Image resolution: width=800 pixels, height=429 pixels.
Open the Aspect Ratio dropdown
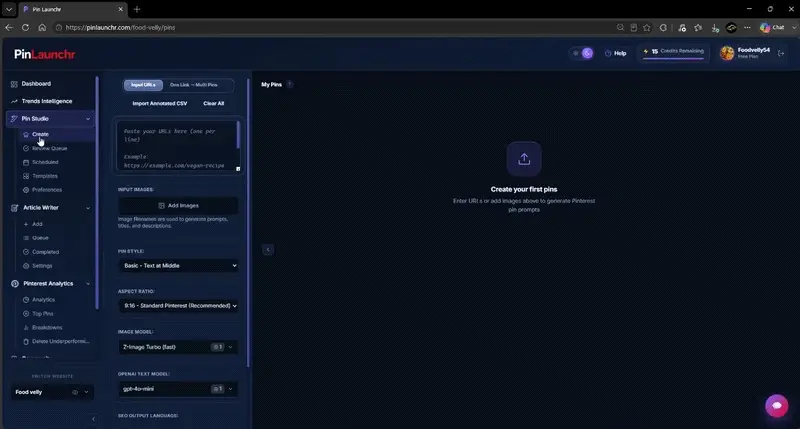coord(179,306)
